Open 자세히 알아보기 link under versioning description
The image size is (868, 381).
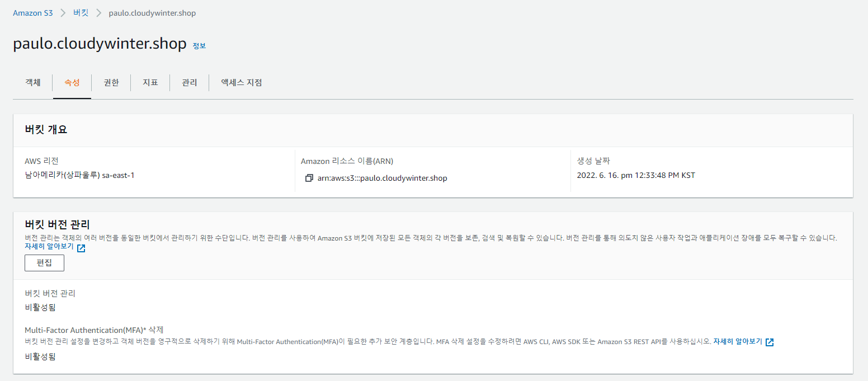[x=49, y=247]
